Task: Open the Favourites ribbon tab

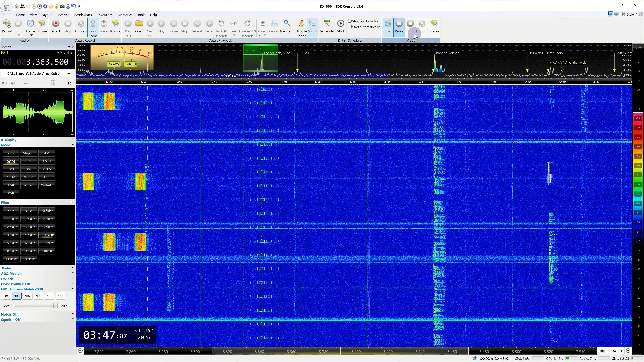Action: tap(105, 15)
